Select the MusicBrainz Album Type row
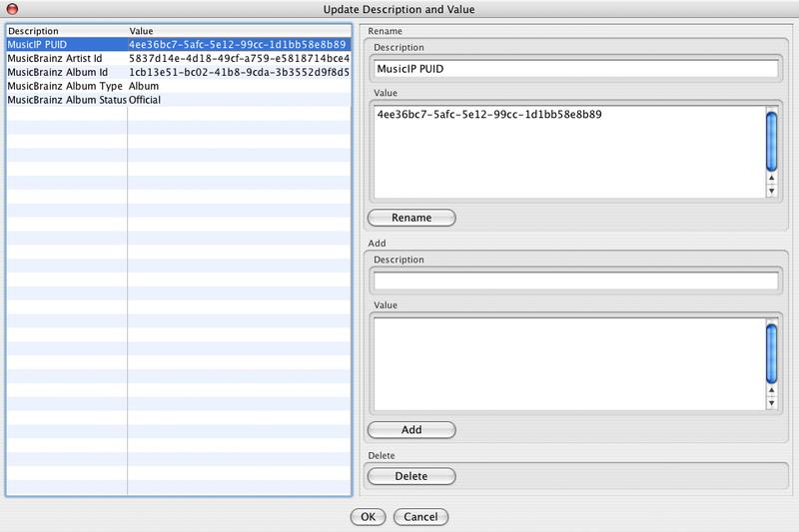The height and width of the screenshot is (532, 799). [179, 86]
